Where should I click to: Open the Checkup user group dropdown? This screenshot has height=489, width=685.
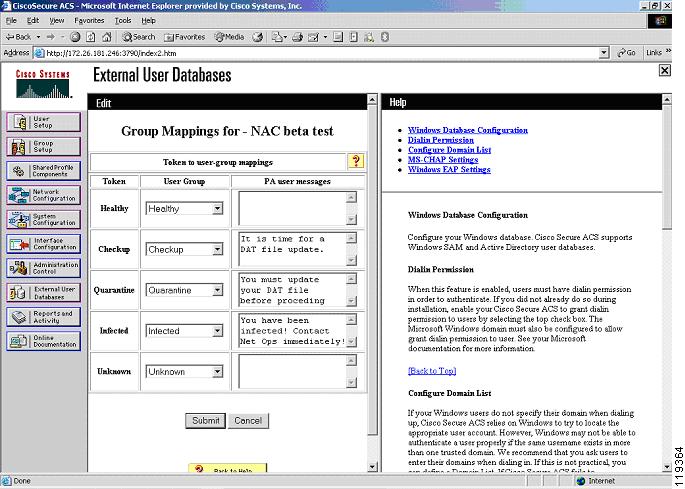pyautogui.click(x=217, y=249)
